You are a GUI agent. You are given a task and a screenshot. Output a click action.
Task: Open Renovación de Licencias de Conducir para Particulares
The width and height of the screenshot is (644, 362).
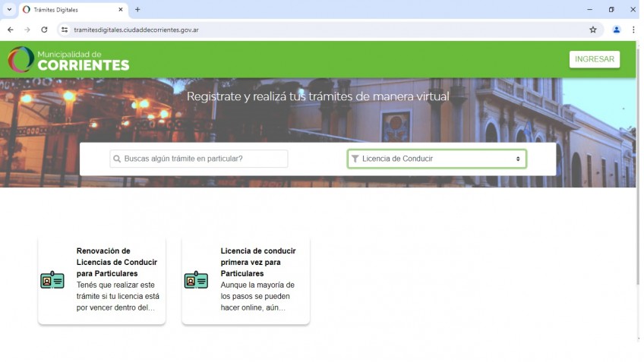[117, 262]
